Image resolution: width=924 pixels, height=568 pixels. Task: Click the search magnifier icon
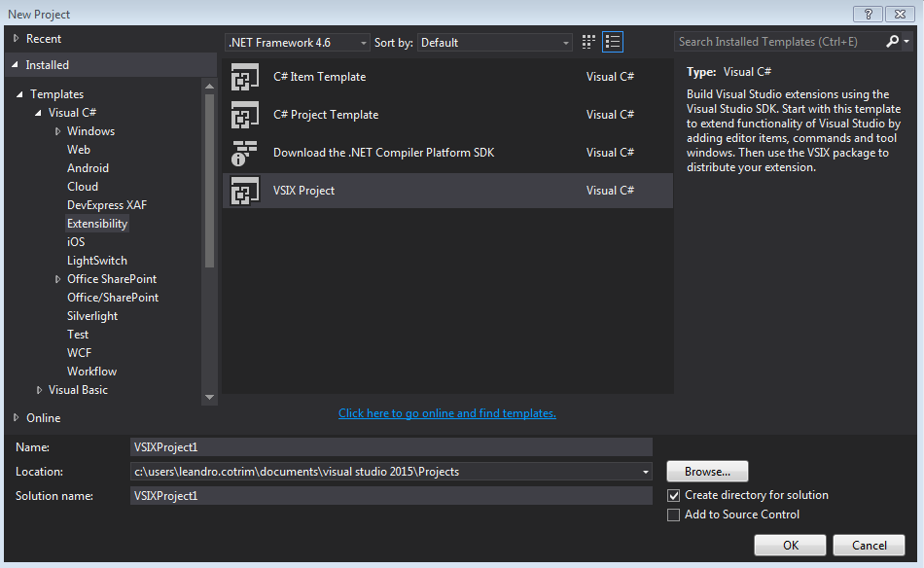[892, 41]
